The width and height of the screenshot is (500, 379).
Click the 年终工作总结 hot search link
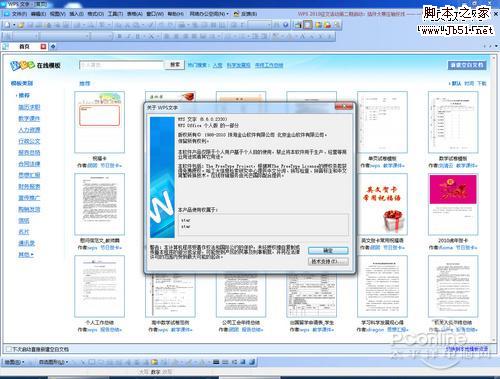(269, 65)
